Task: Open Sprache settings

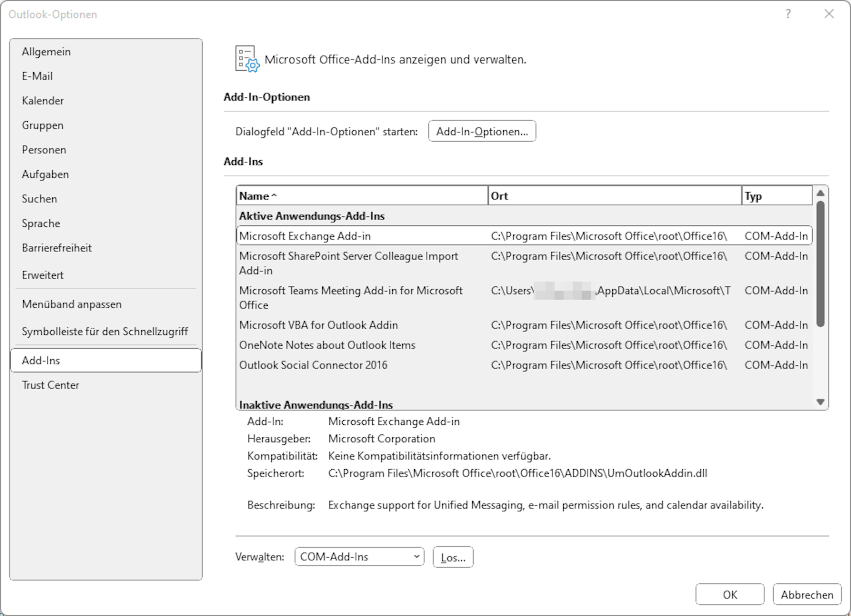Action: (x=105, y=224)
